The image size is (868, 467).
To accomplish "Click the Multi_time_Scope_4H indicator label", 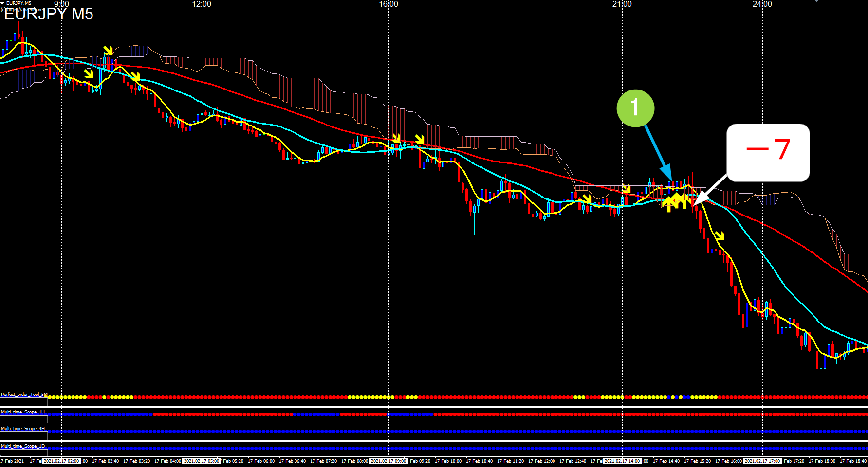I will tap(23, 429).
